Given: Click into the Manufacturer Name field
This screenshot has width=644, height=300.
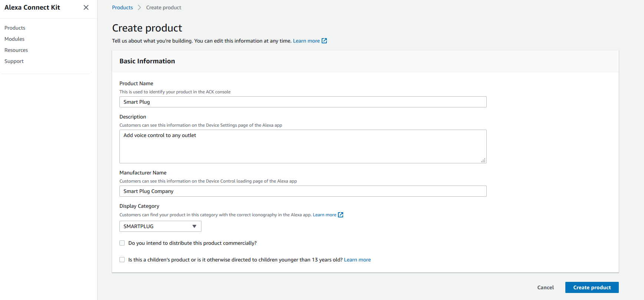Looking at the screenshot, I should (x=303, y=191).
